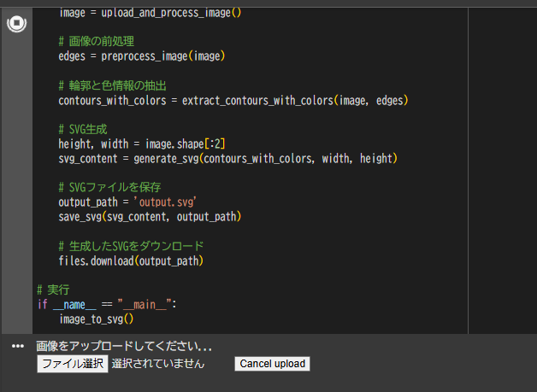Viewport: 537px width, 392px height.
Task: Click the image = upload_and_process_image() line
Action: [x=150, y=13]
